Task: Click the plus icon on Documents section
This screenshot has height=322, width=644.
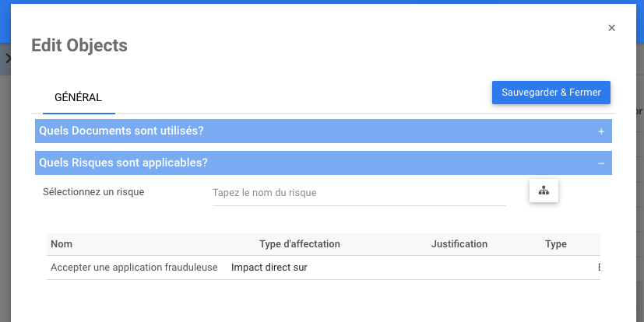Action: coord(601,131)
